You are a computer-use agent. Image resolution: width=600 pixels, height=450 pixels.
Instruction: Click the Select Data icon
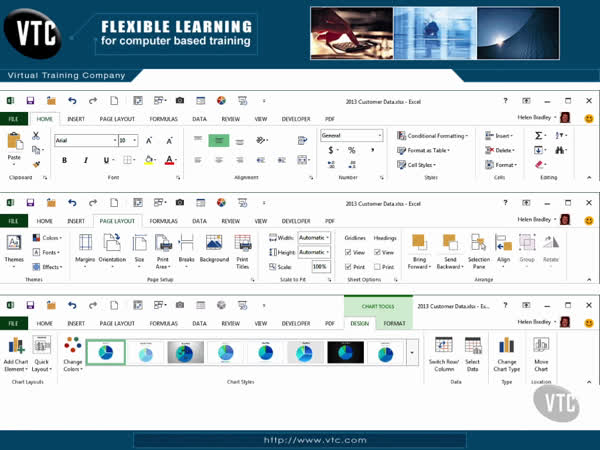(473, 345)
